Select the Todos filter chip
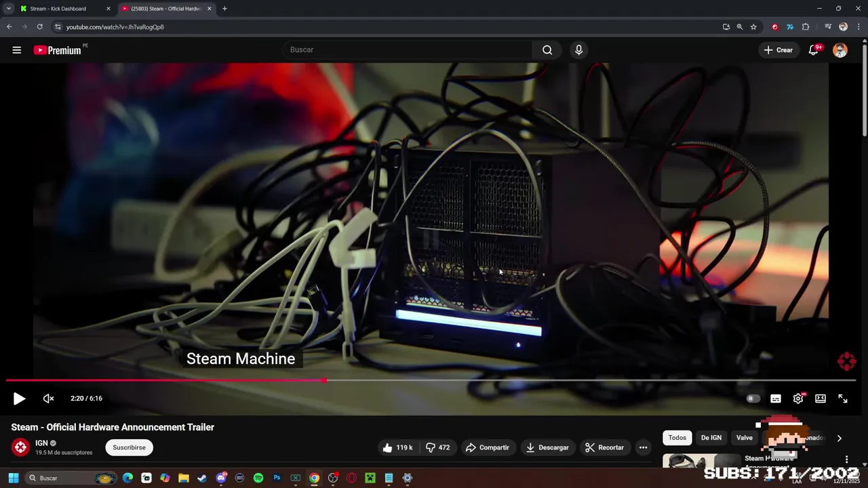The height and width of the screenshot is (488, 868). (x=677, y=438)
